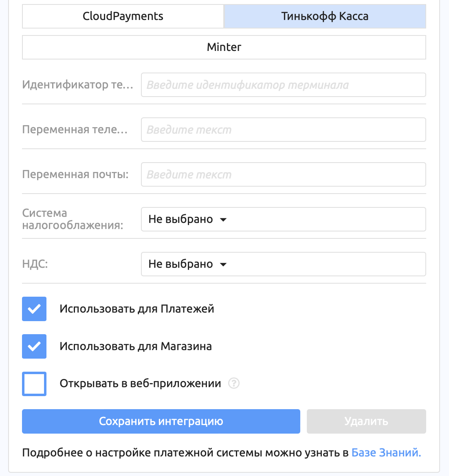Click the Переменная телефона text field

pyautogui.click(x=284, y=130)
